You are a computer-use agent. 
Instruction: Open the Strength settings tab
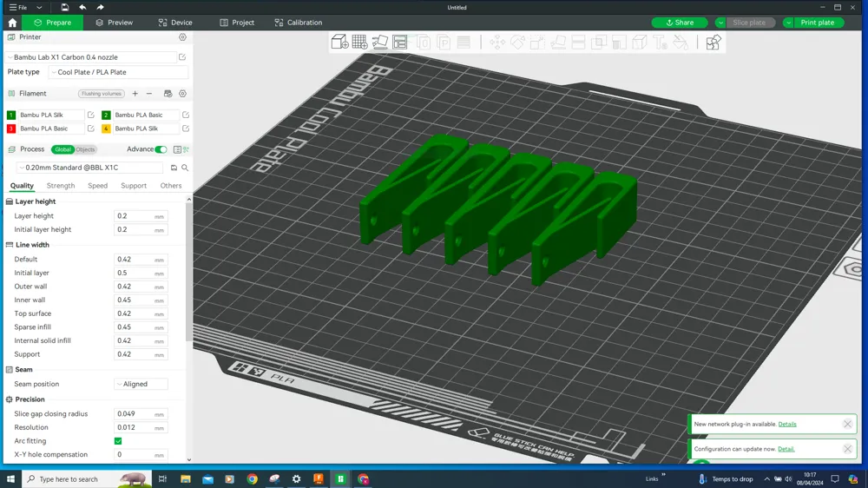click(x=61, y=186)
